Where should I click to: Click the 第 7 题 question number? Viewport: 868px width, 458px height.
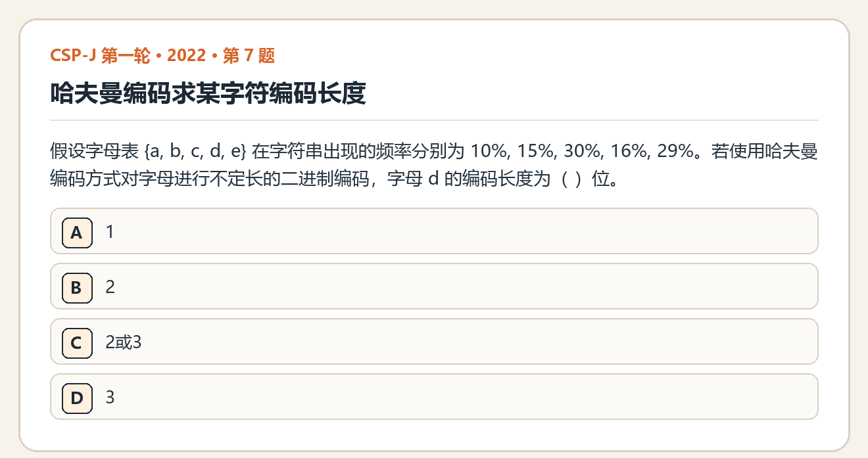tap(249, 56)
